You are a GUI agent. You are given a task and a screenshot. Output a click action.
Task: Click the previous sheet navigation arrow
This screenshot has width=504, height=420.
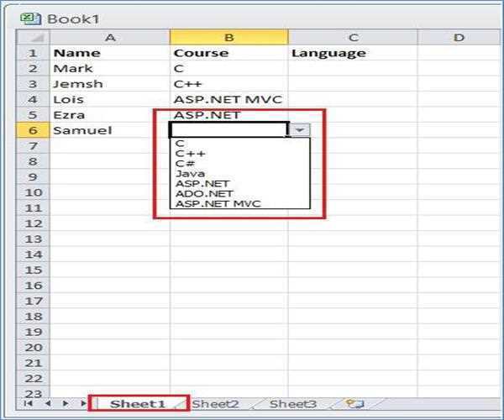coord(48,404)
